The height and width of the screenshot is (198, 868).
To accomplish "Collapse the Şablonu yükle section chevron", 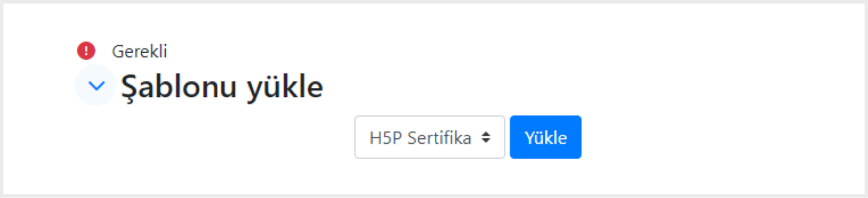I will tap(96, 85).
